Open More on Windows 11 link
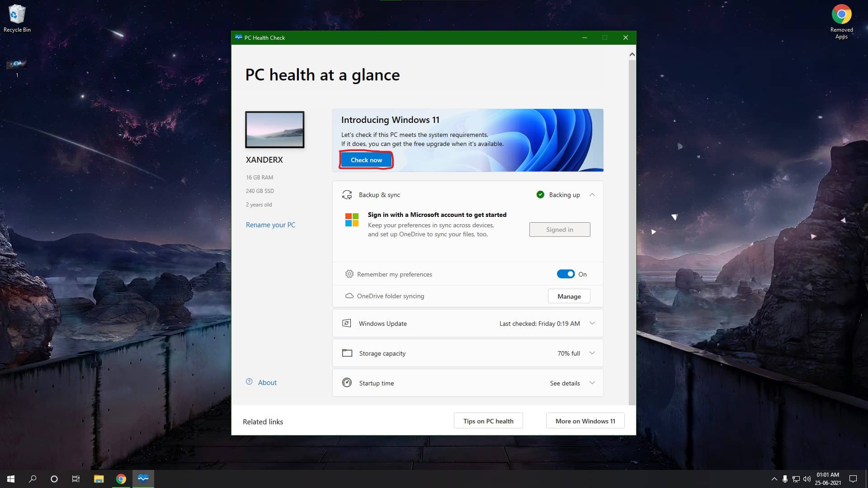The image size is (868, 488). click(585, 421)
